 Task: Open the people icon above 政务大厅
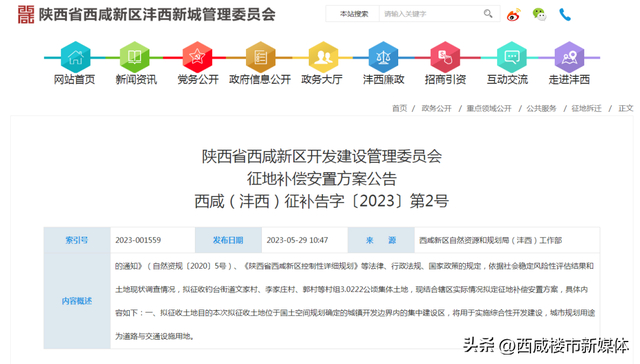coord(323,57)
